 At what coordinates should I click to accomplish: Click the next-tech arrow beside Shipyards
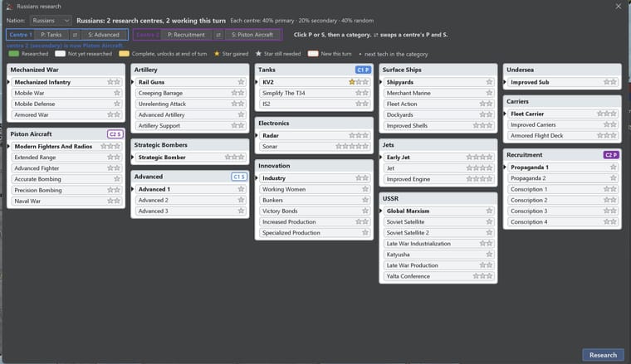(381, 82)
